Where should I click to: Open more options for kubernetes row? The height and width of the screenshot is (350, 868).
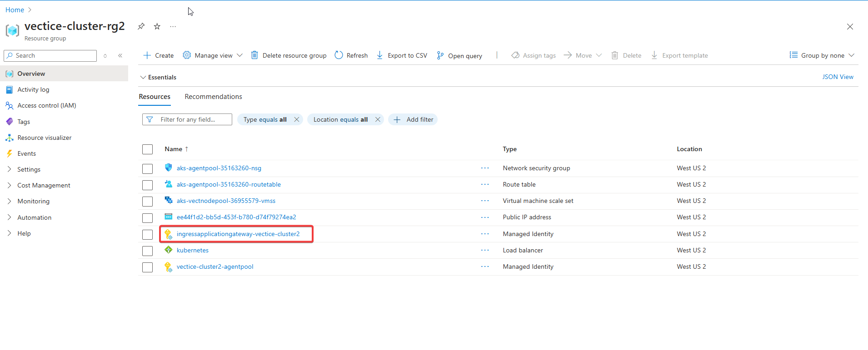[485, 250]
